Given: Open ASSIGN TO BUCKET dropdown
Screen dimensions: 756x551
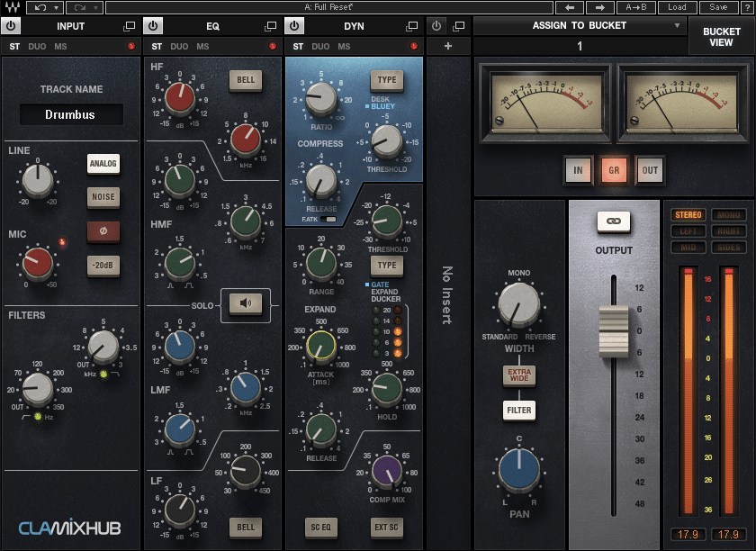Looking at the screenshot, I should 580,25.
